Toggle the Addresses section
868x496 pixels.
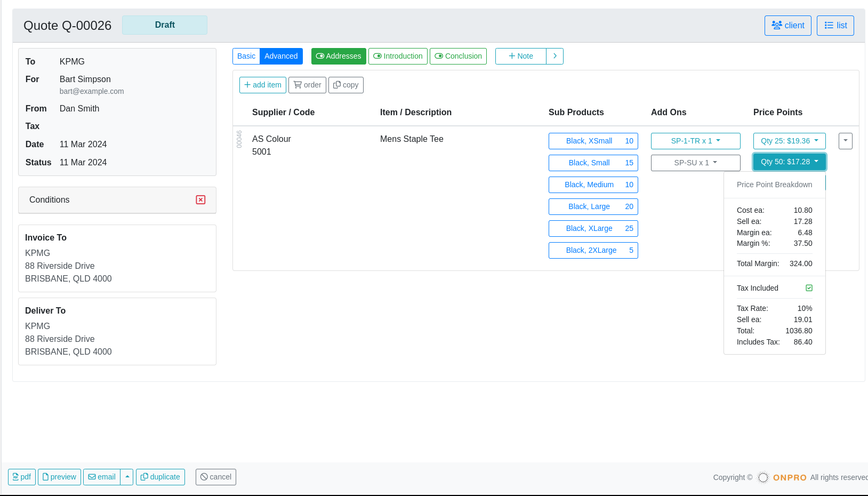tap(339, 56)
